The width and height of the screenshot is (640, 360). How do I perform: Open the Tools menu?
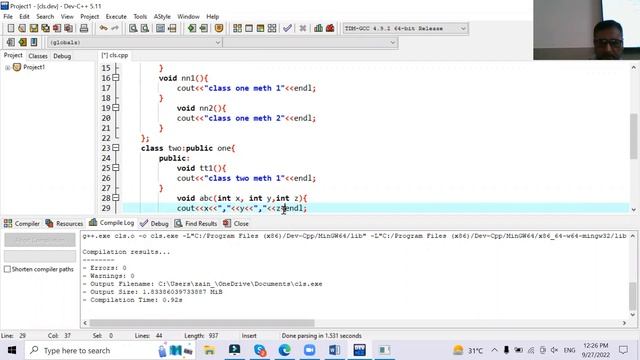(140, 17)
